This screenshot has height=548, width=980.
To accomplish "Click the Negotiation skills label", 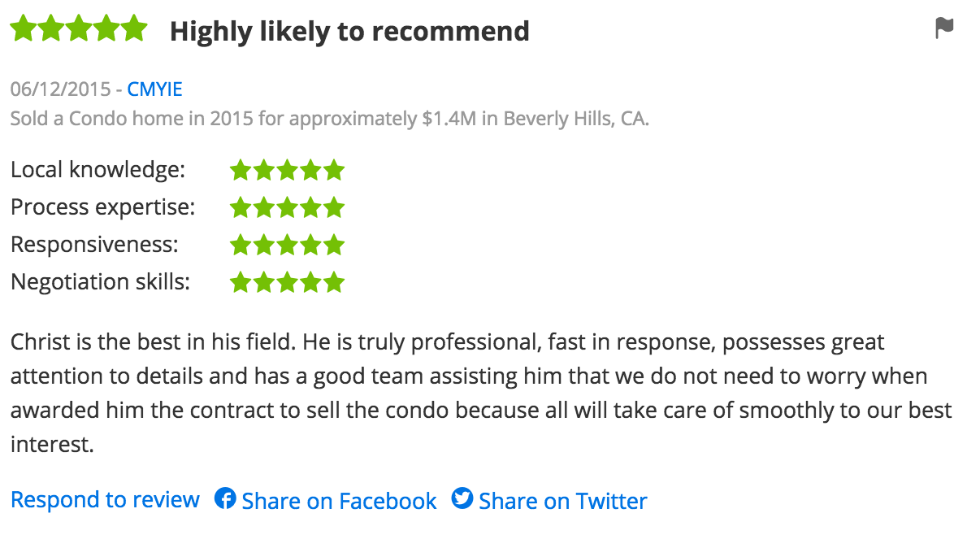I will [100, 281].
